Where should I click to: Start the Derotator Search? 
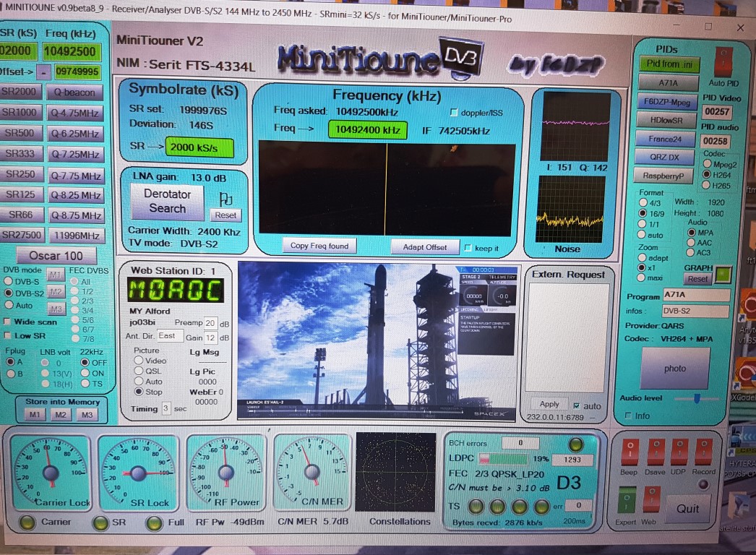167,201
